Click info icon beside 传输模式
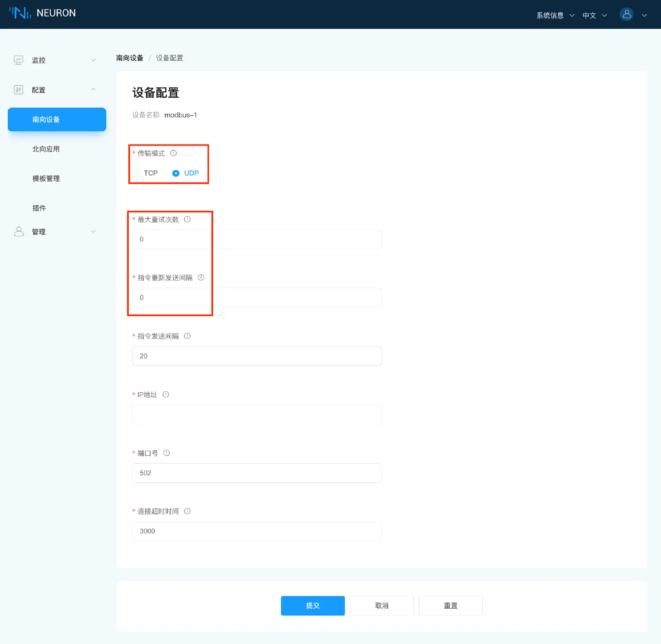This screenshot has height=644, width=661. point(173,153)
